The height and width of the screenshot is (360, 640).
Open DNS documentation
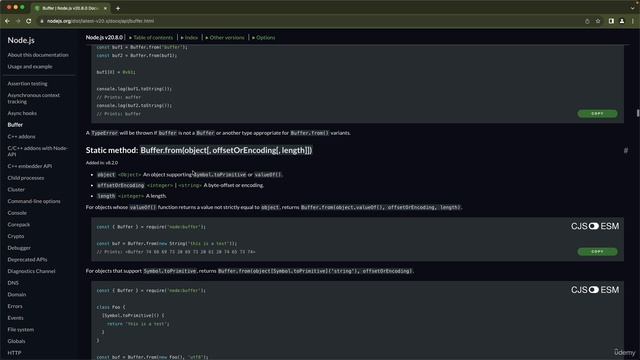pyautogui.click(x=13, y=283)
